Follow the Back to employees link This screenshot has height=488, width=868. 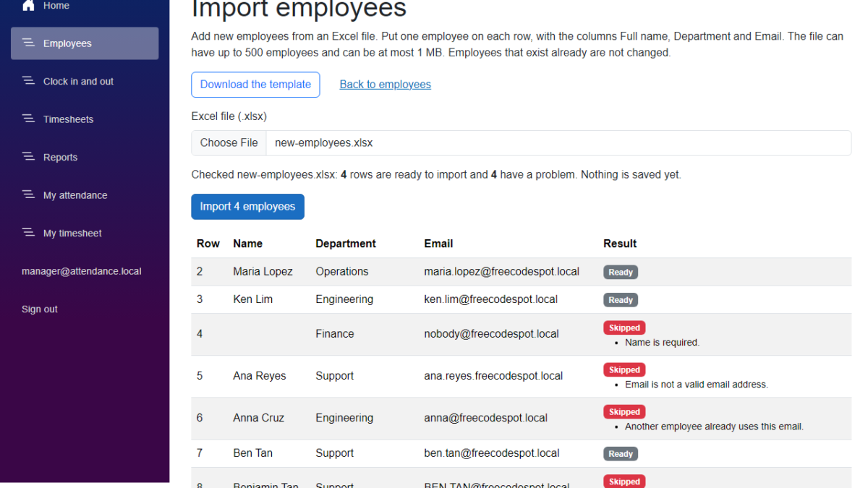pos(386,85)
